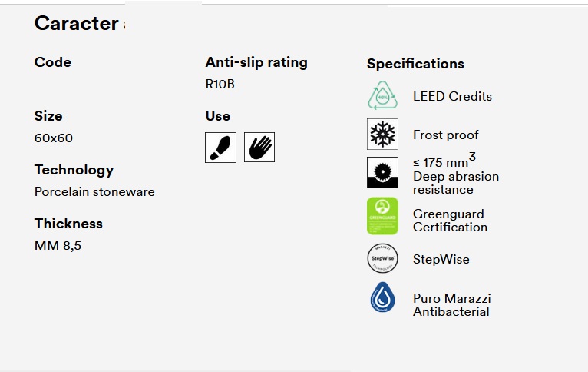This screenshot has height=372, width=588.
Task: Click the Deep abrasion resistance text
Action: tap(455, 183)
